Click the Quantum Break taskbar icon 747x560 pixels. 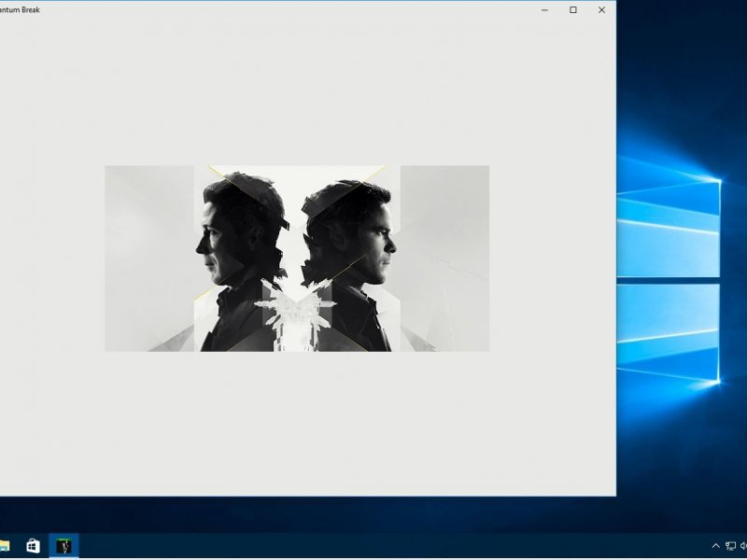coord(63,546)
